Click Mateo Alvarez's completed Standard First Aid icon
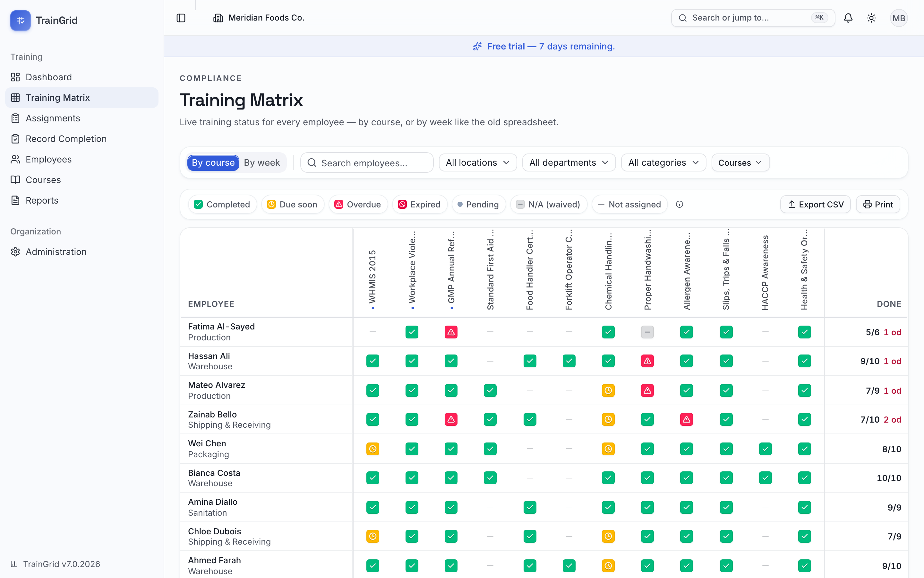The width and height of the screenshot is (924, 578). [x=490, y=390]
